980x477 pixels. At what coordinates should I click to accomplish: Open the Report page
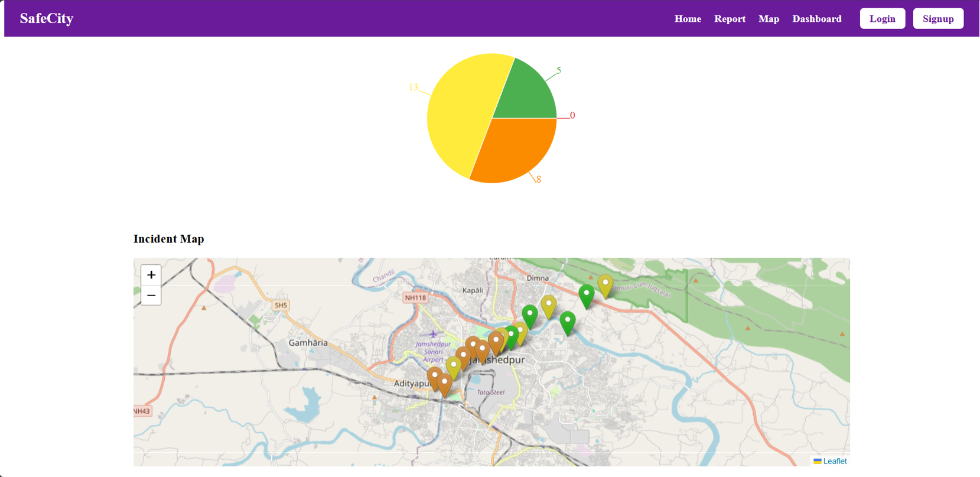click(730, 19)
